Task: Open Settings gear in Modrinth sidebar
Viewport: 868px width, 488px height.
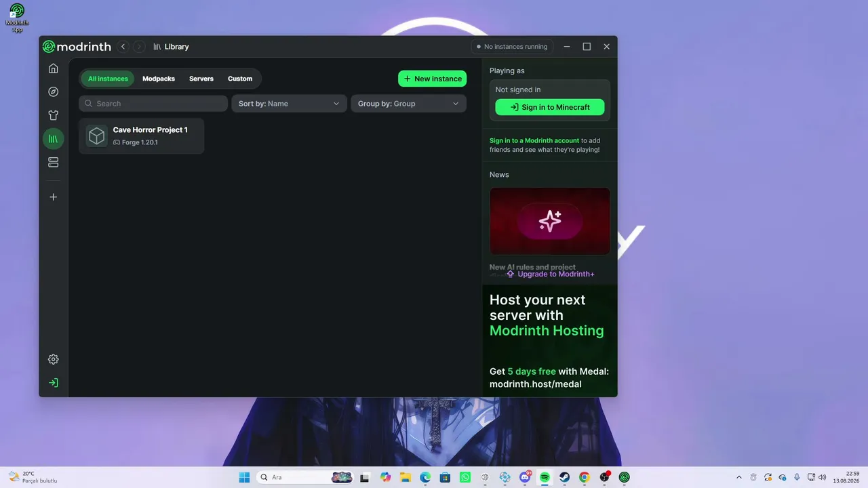Action: point(54,359)
